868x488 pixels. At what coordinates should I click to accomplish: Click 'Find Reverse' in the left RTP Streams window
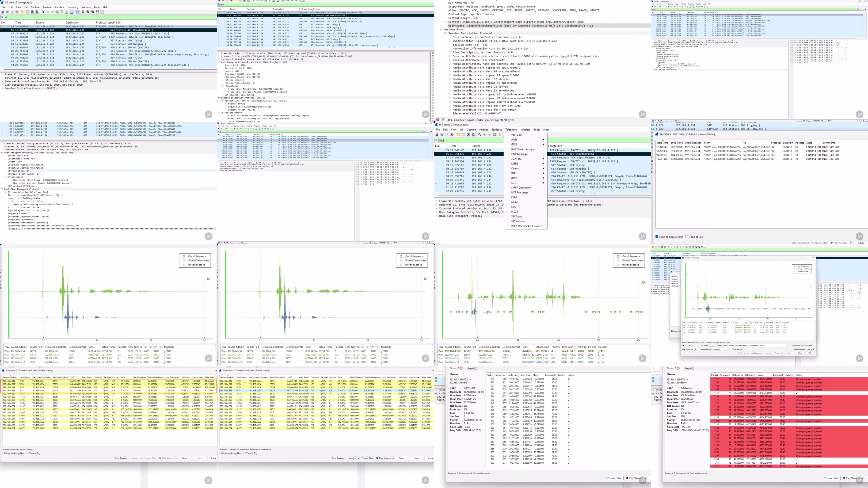pos(121,458)
